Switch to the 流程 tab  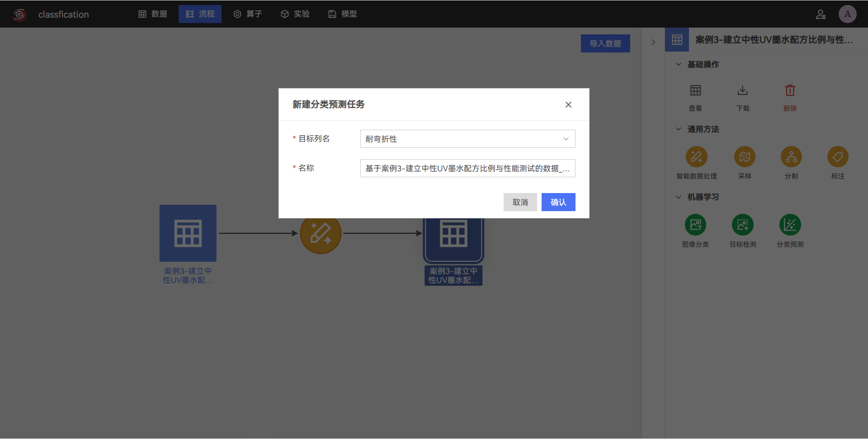200,14
